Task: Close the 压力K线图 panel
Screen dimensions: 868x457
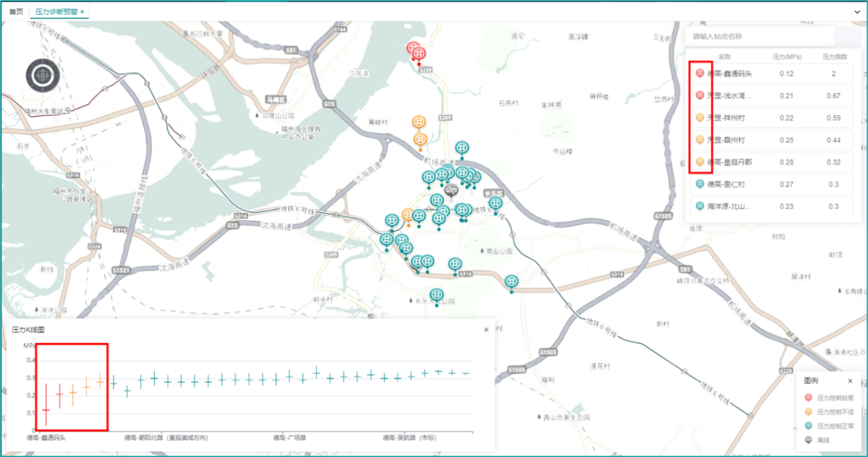Action: [x=486, y=330]
